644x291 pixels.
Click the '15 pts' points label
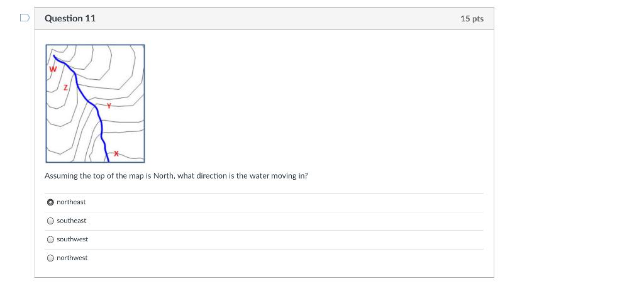pyautogui.click(x=472, y=18)
